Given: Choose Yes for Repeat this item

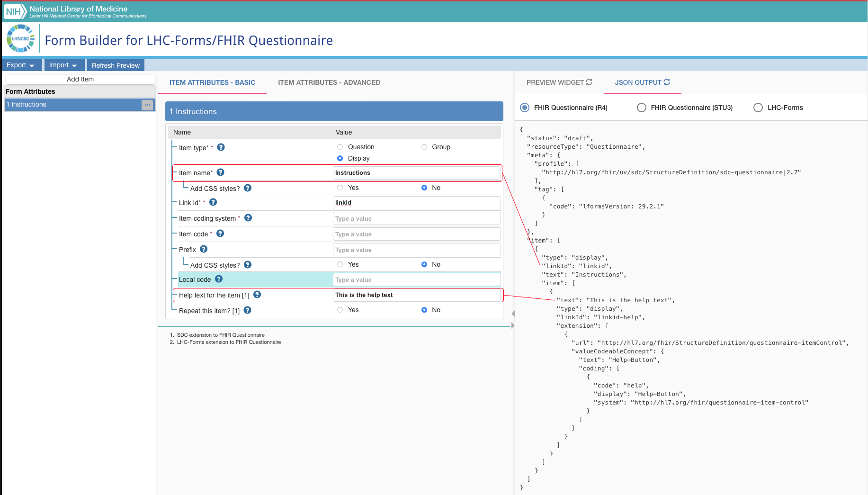Looking at the screenshot, I should click(x=340, y=310).
